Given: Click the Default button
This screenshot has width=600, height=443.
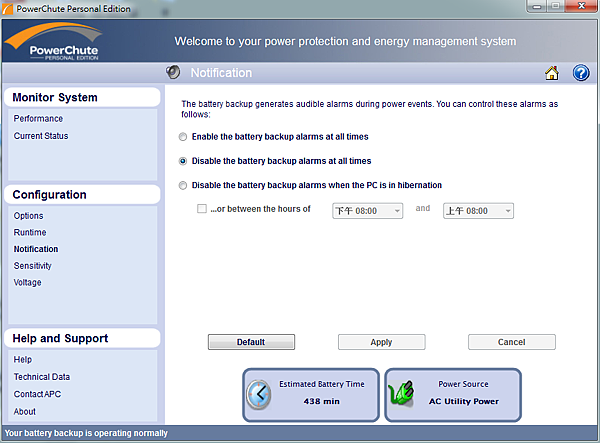Looking at the screenshot, I should coord(251,342).
